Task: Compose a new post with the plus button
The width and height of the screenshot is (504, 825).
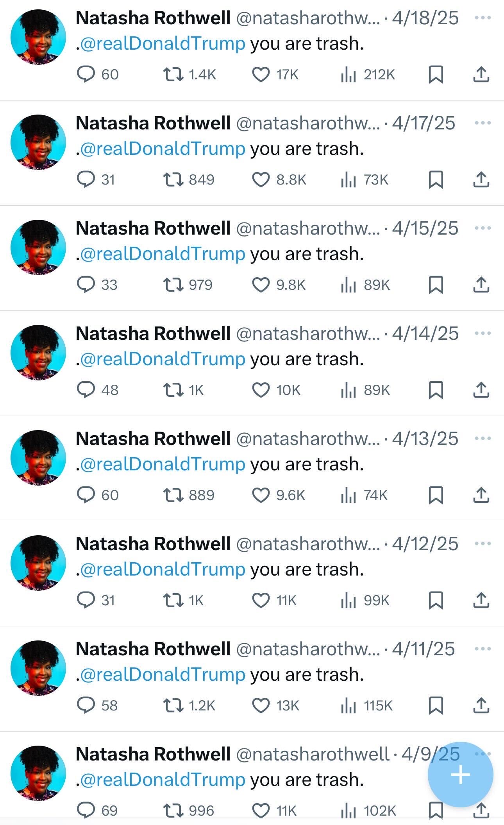Action: click(460, 775)
